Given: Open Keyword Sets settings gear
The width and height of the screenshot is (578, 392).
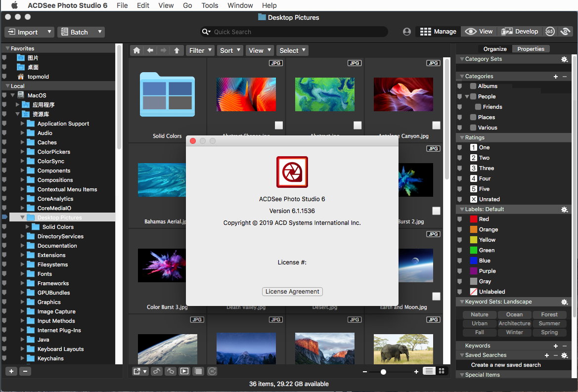Looking at the screenshot, I should coord(564,302).
